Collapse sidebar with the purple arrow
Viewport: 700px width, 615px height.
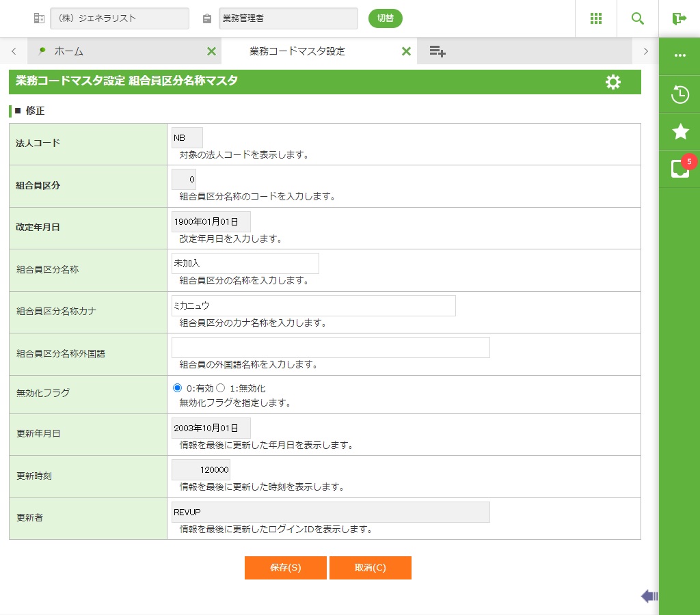click(649, 597)
